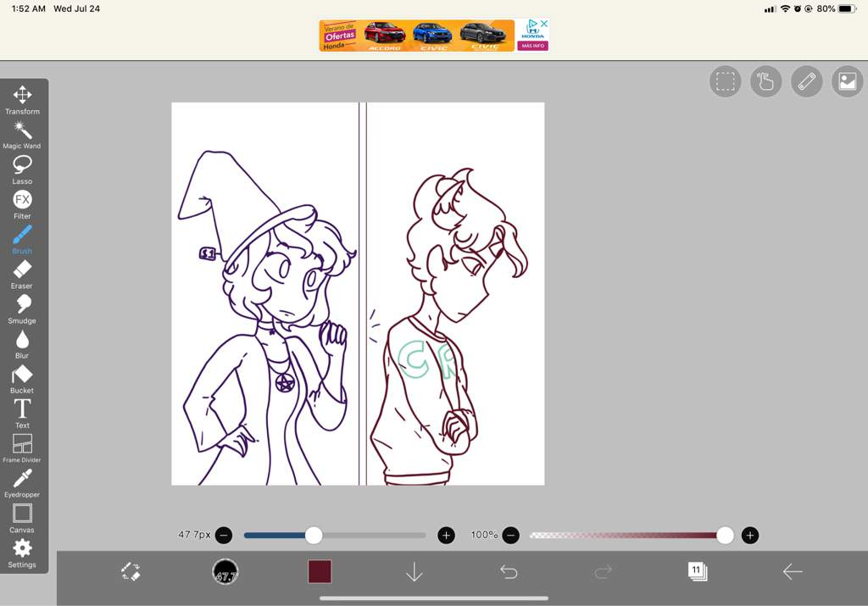
Task: Click the undo arrow button
Action: [x=509, y=572]
